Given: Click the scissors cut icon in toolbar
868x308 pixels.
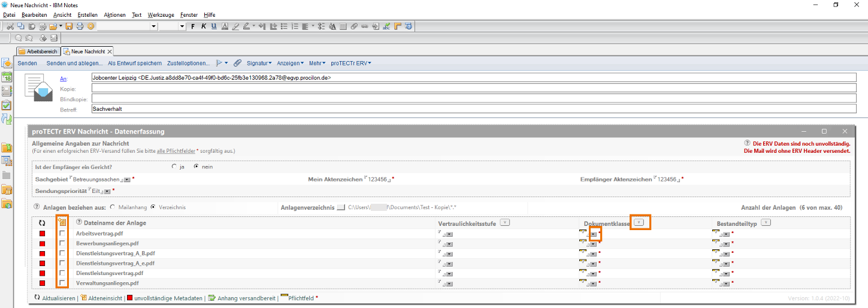Looking at the screenshot, I should pyautogui.click(x=10, y=26).
